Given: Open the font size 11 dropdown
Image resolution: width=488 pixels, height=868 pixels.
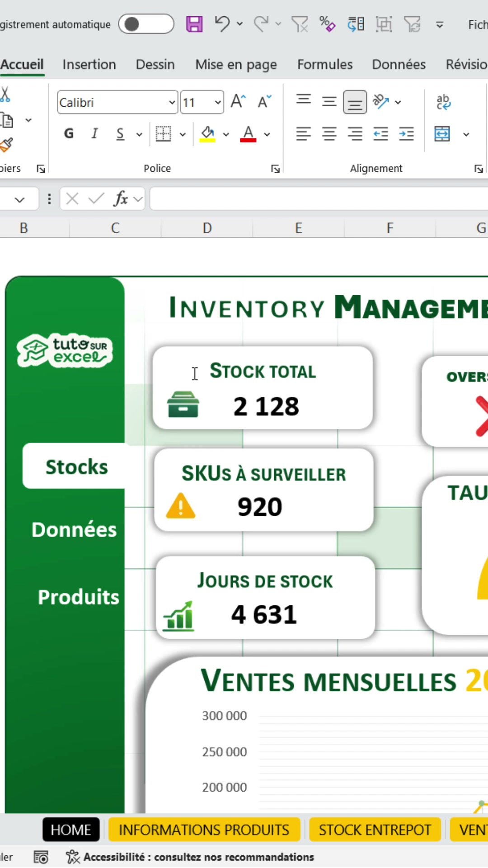Looking at the screenshot, I should 218,103.
